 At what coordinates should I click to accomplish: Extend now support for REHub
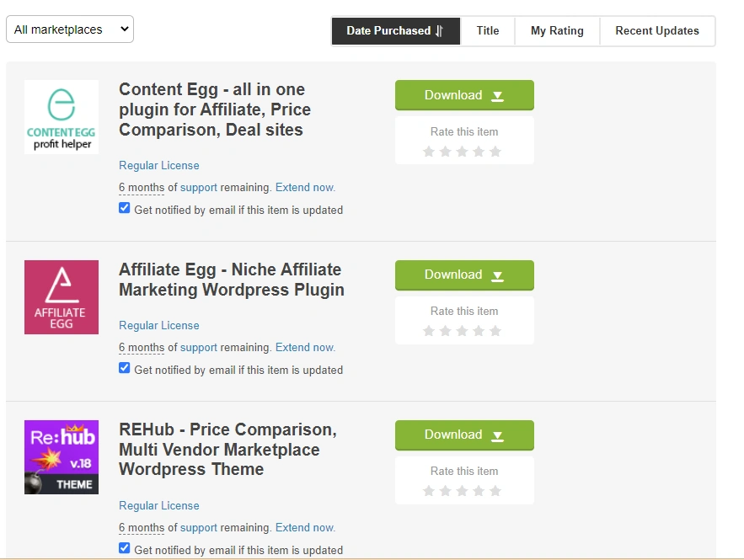click(305, 527)
